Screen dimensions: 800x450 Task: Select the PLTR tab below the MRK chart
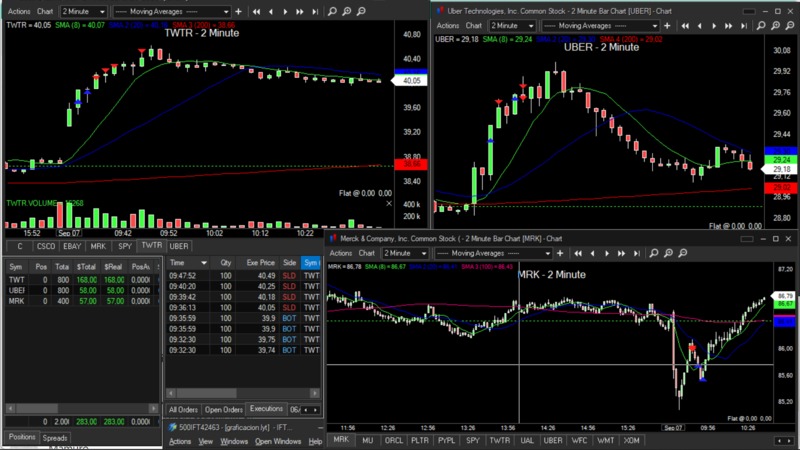419,440
